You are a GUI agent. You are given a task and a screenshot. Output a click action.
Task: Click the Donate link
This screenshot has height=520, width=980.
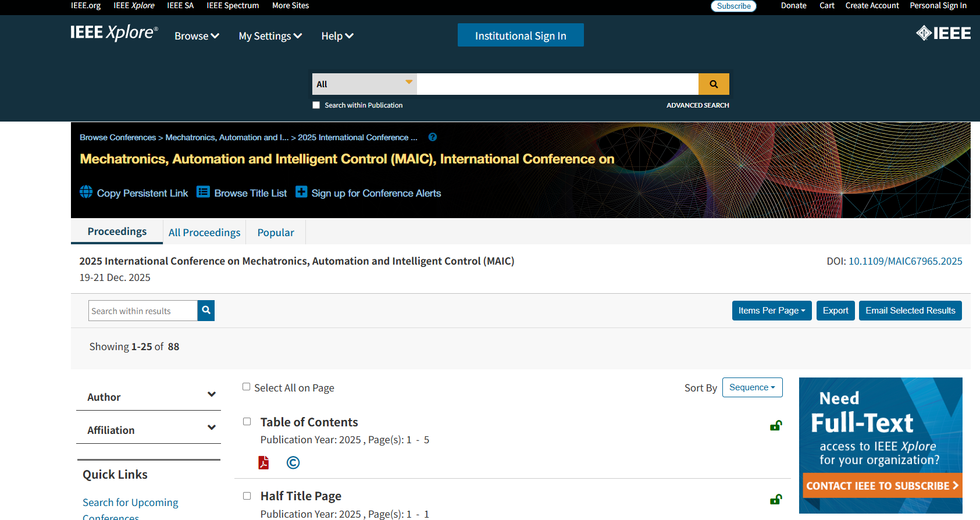point(794,6)
